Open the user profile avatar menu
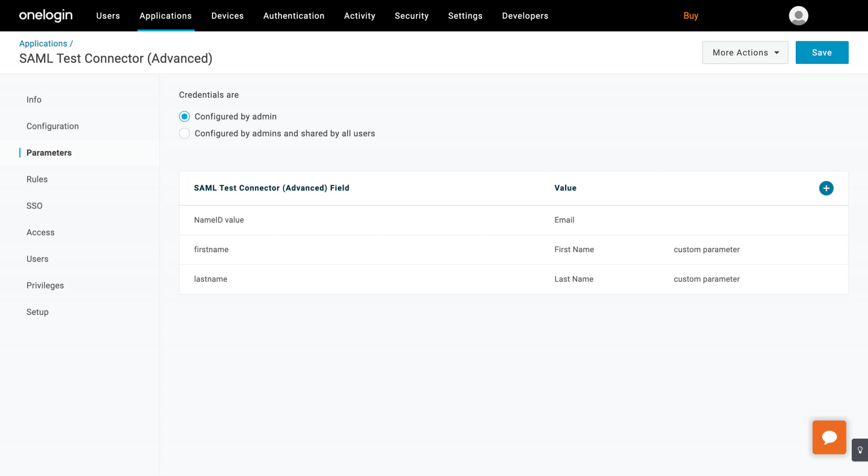 (x=798, y=16)
